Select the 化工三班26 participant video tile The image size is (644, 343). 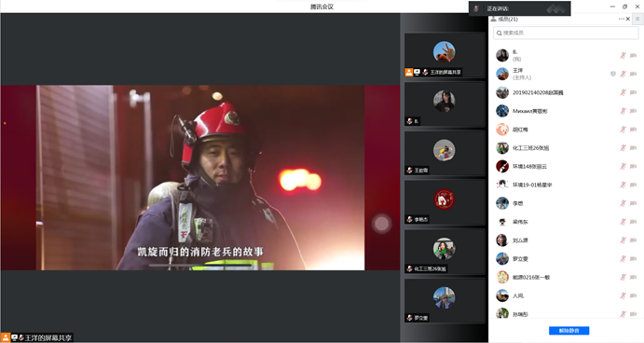tap(445, 252)
